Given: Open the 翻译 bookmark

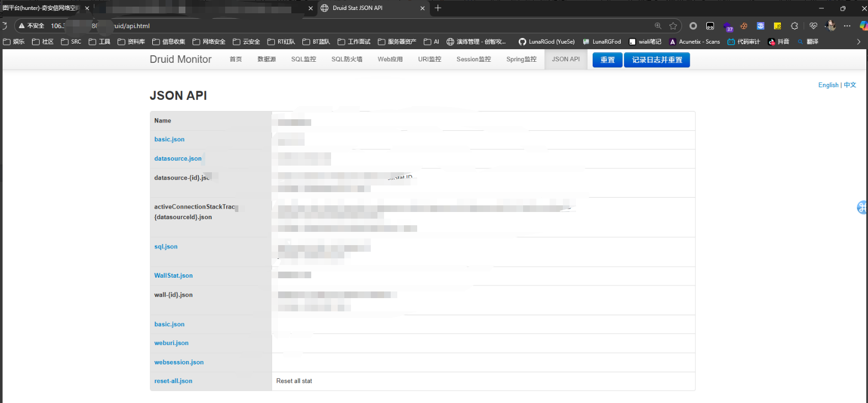Looking at the screenshot, I should (x=808, y=42).
